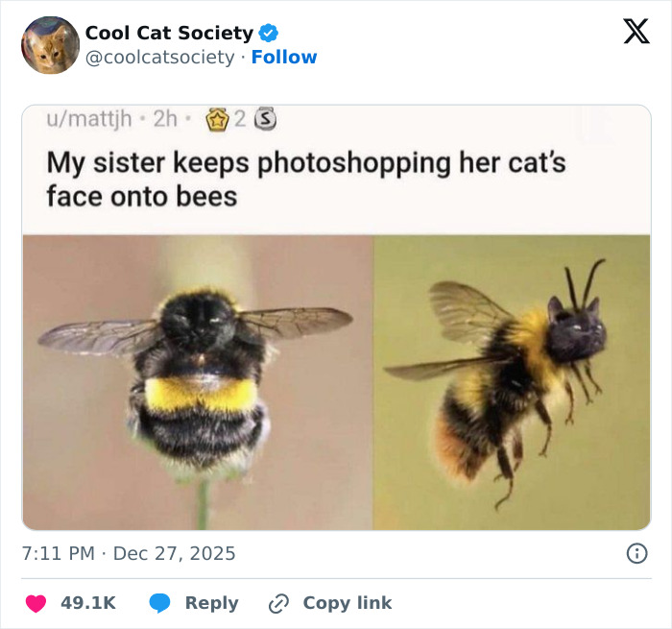
Task: Click the X logo in the corner
Action: pyautogui.click(x=636, y=33)
